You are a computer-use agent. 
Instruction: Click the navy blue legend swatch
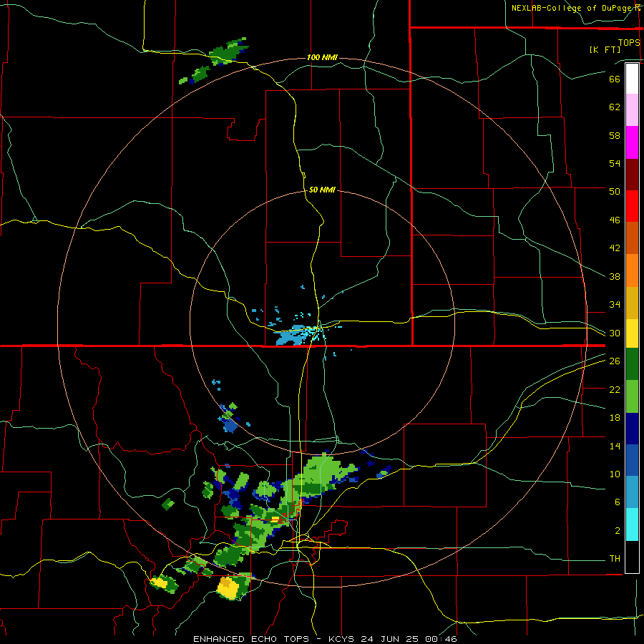[x=632, y=429]
